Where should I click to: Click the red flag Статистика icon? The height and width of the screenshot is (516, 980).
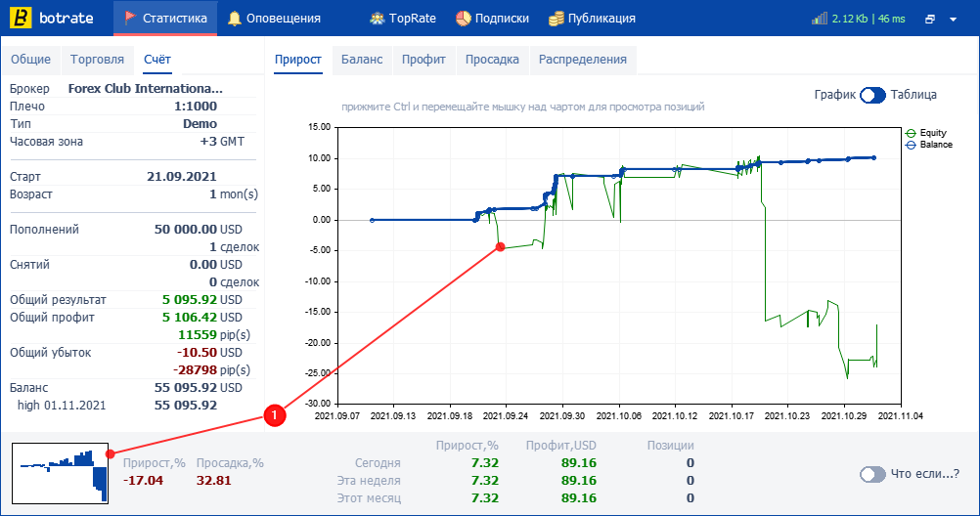(x=130, y=19)
